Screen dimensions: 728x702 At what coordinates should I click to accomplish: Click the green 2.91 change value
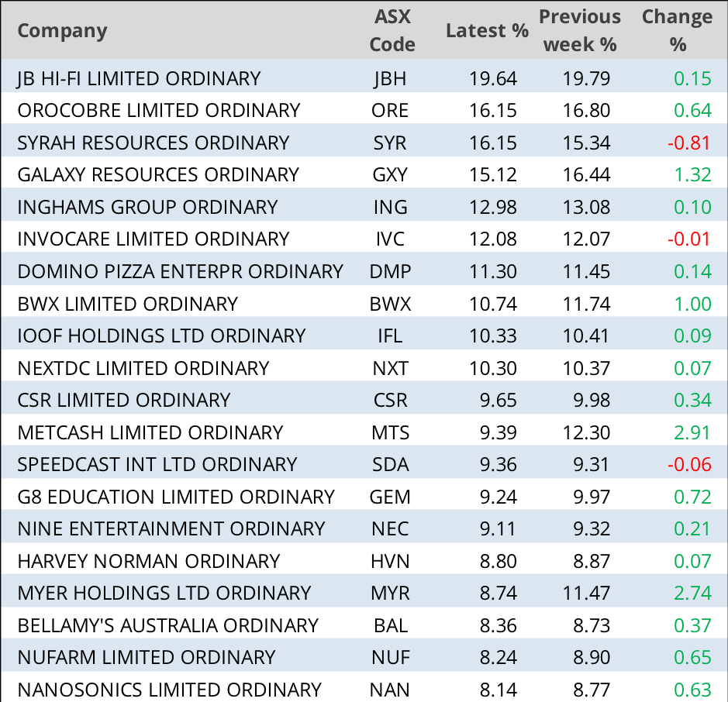[x=692, y=432]
